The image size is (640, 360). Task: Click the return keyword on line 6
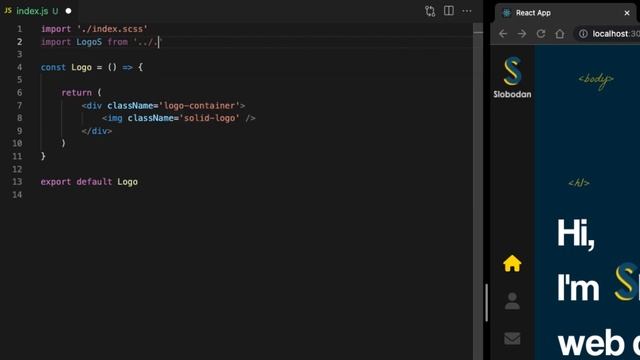coord(76,93)
